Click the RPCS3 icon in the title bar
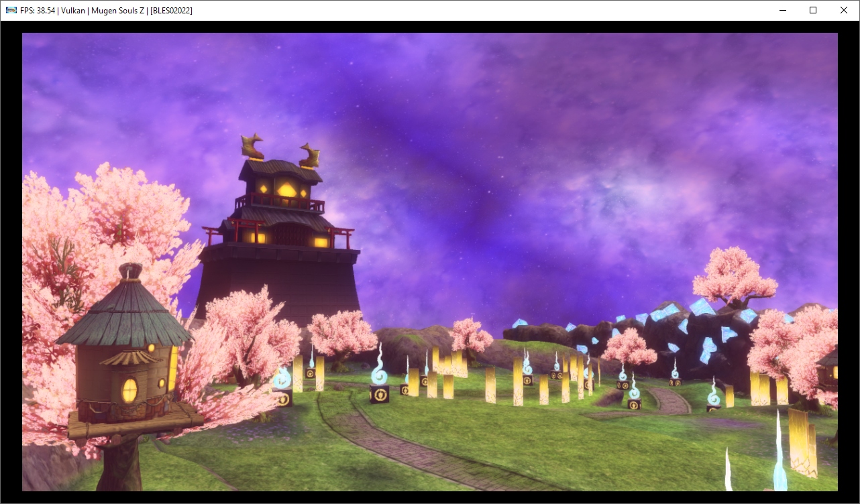The width and height of the screenshot is (860, 504). (11, 10)
